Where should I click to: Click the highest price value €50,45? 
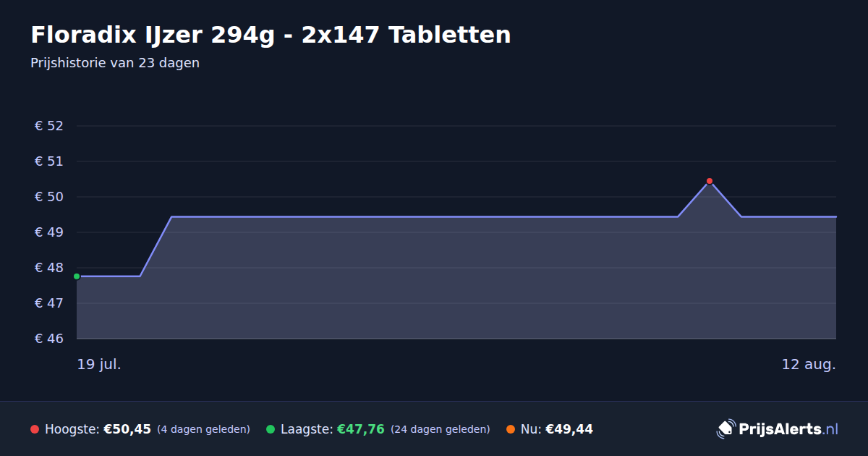tap(127, 429)
